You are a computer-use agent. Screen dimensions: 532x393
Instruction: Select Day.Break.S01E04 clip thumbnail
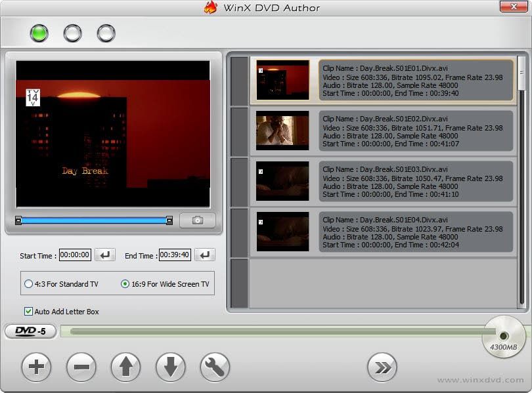[x=282, y=232]
